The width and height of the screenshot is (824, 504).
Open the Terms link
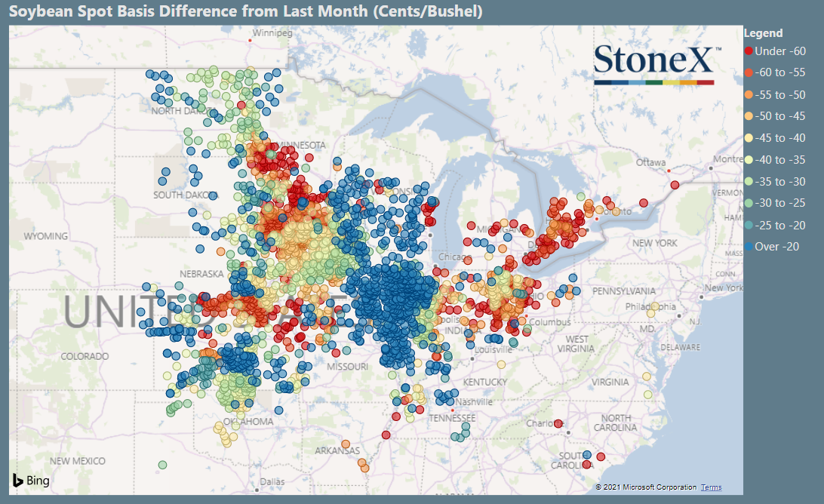click(711, 487)
